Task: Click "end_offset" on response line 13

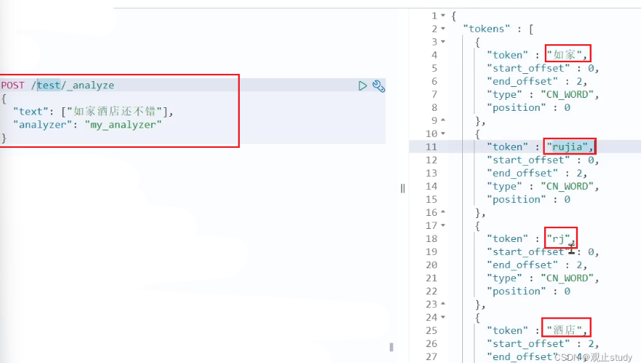Action: tap(522, 173)
